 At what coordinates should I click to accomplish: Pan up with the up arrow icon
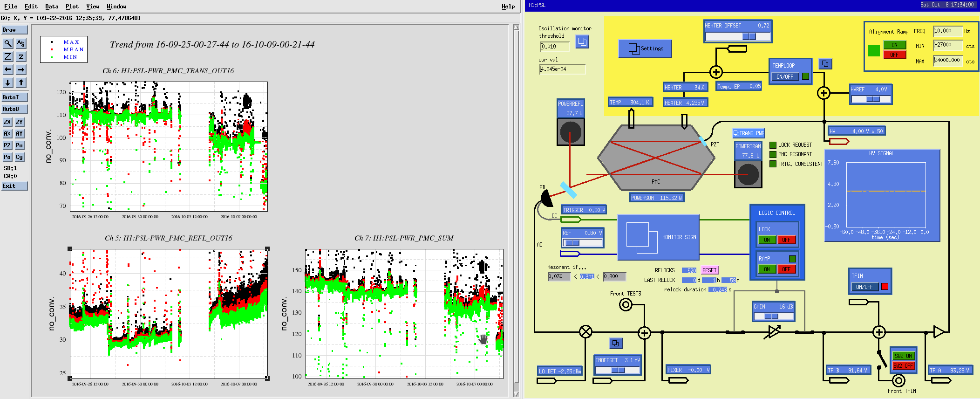tap(21, 83)
